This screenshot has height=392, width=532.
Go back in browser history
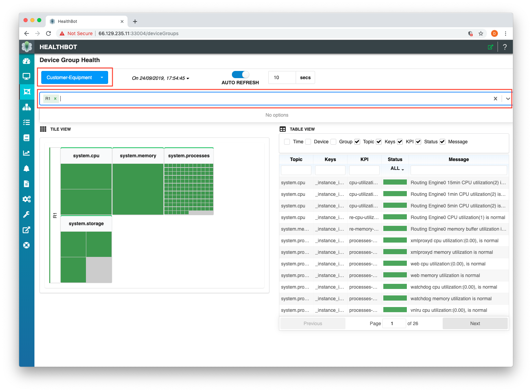click(x=27, y=33)
